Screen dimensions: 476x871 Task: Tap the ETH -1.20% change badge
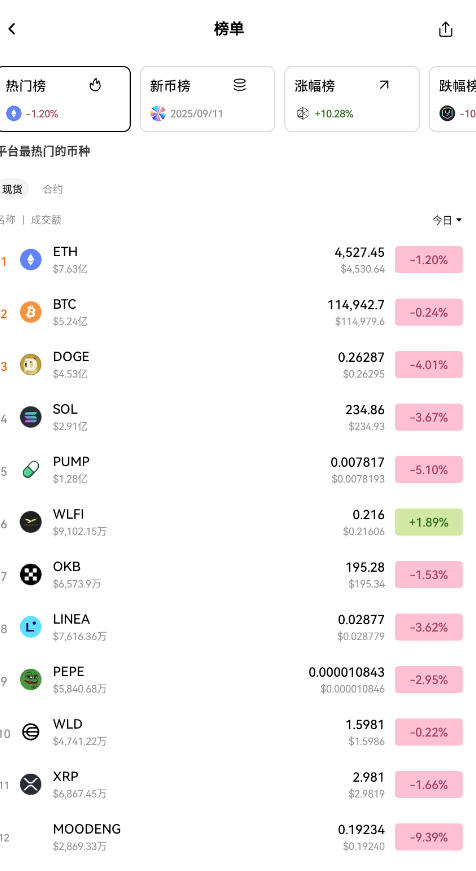point(428,259)
